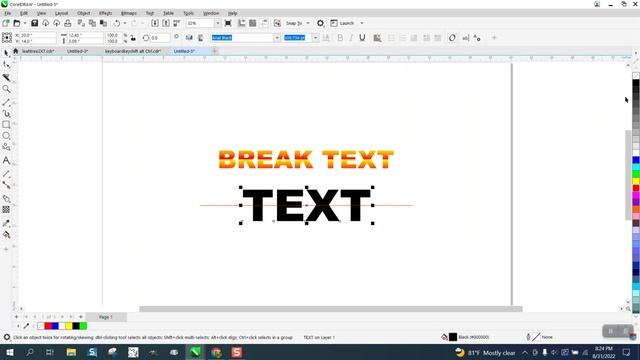Open a file with folder icon
Screen dimensions: 640x360
tap(17, 23)
